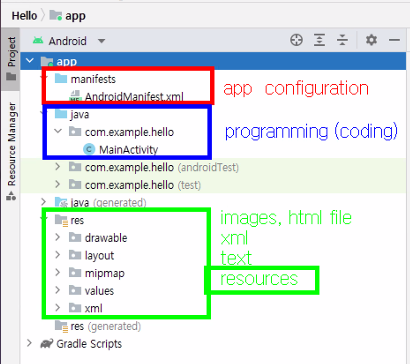Open the MainActivity class
The width and height of the screenshot is (410, 364).
click(x=128, y=150)
